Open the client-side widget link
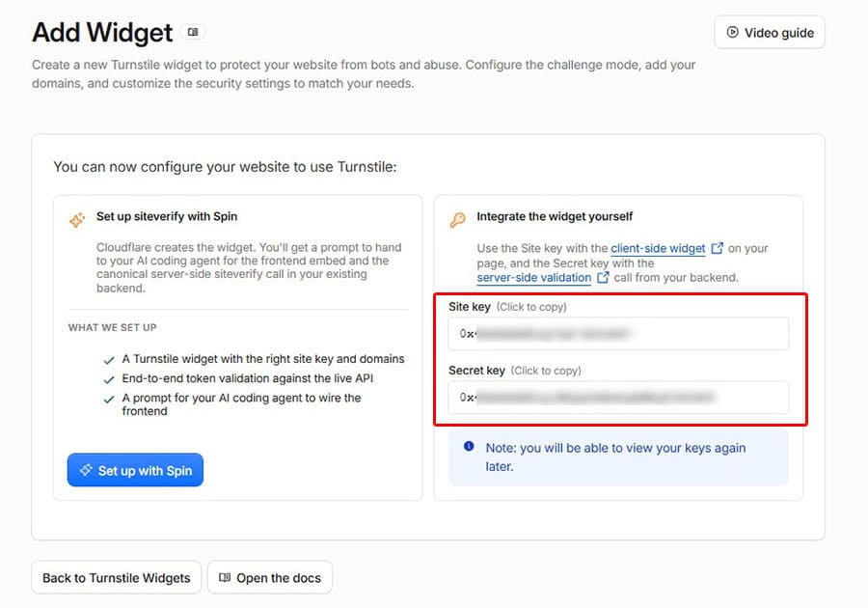The image size is (868, 608). [658, 249]
